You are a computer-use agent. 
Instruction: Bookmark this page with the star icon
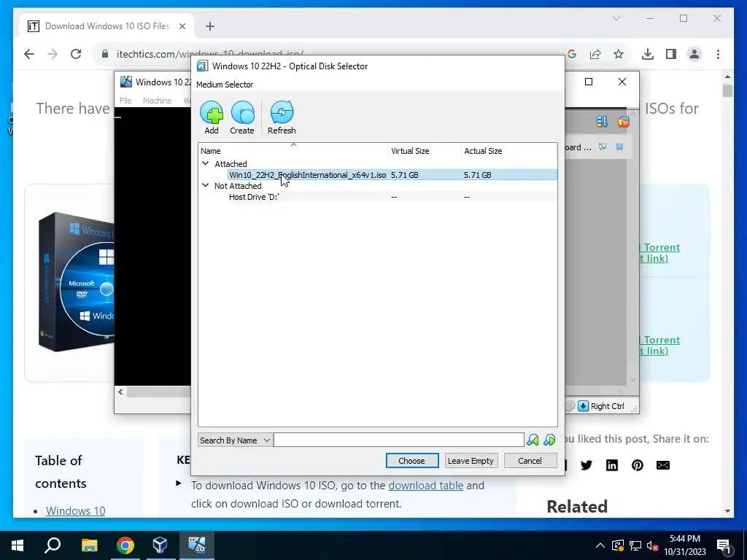pyautogui.click(x=619, y=54)
